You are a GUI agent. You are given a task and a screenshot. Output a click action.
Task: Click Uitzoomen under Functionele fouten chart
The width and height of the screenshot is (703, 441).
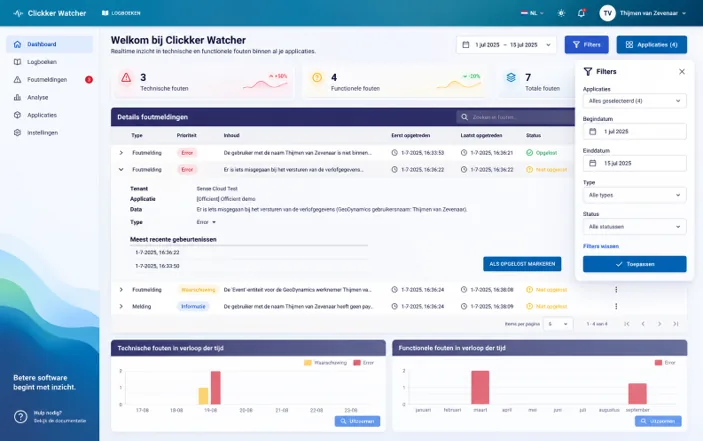coord(658,421)
